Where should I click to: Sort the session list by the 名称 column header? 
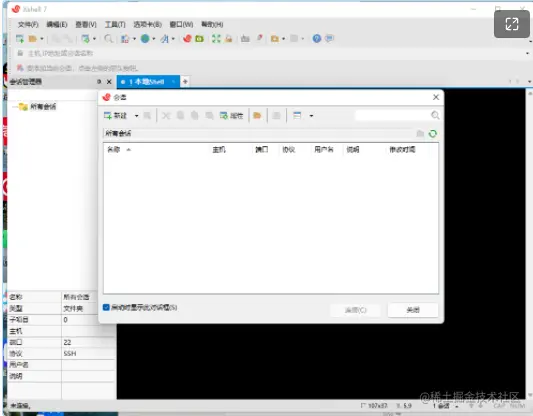114,150
